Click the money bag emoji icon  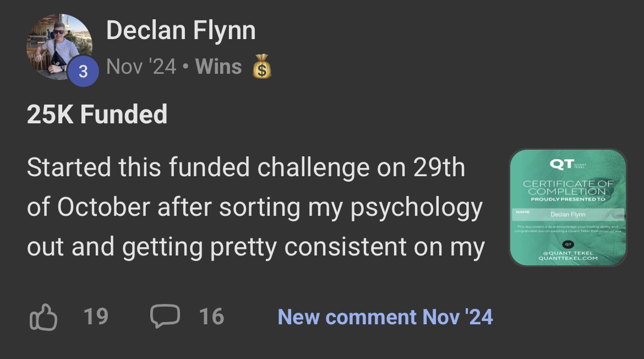(x=262, y=68)
